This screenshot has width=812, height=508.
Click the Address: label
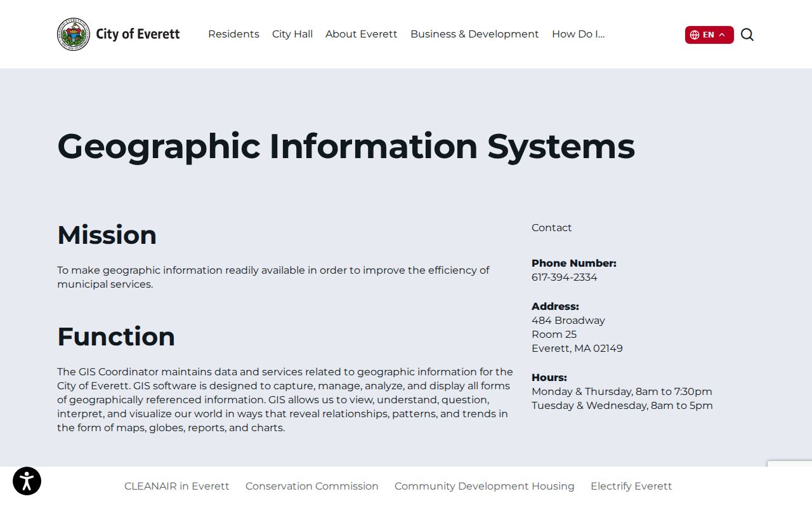(556, 307)
